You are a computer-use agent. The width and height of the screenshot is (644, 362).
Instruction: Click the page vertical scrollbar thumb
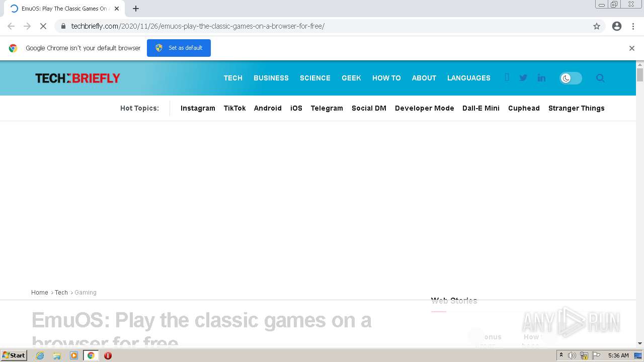coord(640,74)
